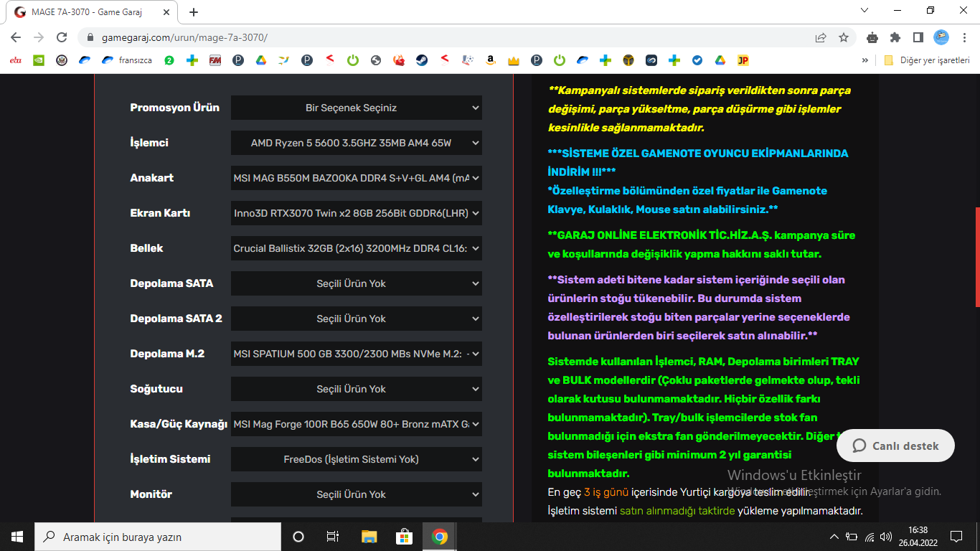Screen dimensions: 980x551
Task: Click the Chrome taskbar icon
Action: [440, 537]
